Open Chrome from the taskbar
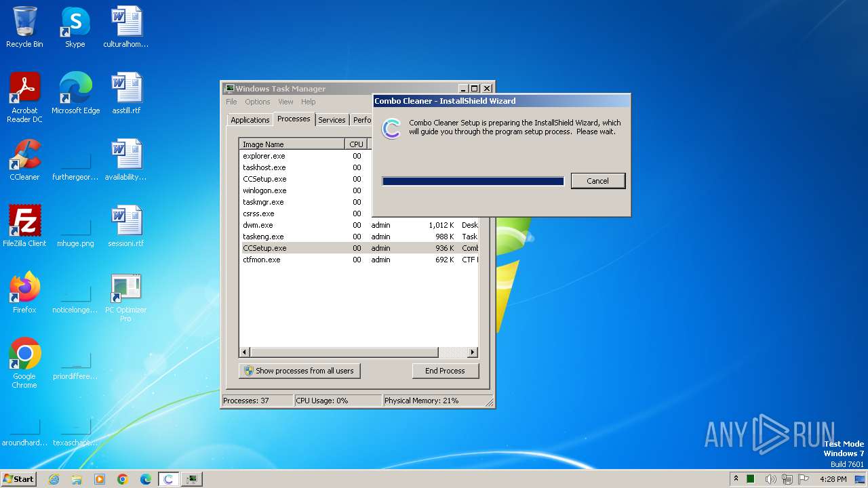The image size is (868, 488). point(123,479)
